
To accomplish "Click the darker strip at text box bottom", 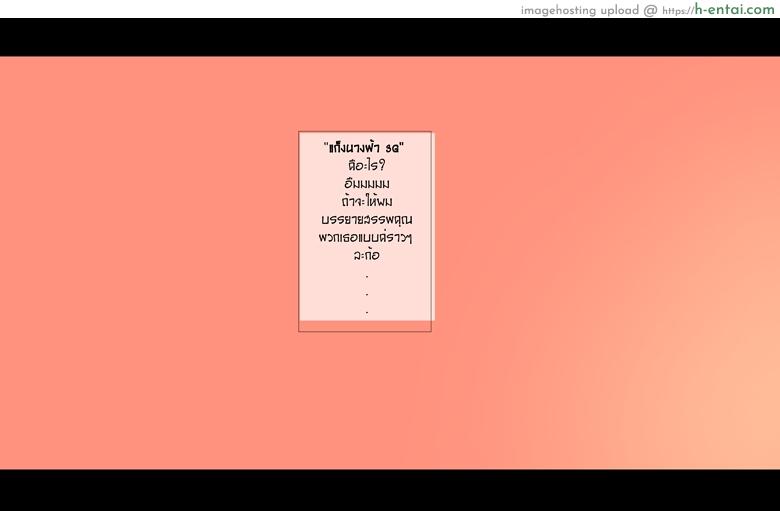I will point(365,326).
